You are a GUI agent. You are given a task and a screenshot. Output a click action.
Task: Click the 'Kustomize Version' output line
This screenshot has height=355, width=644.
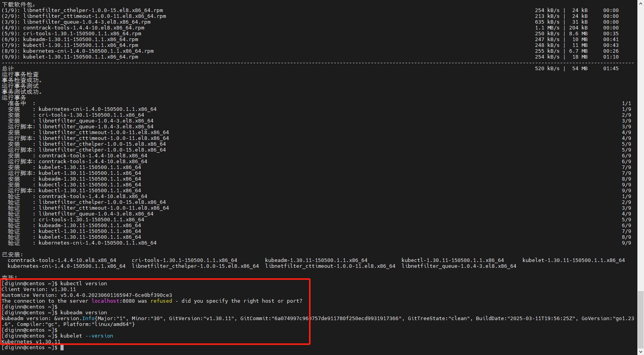[86, 295]
